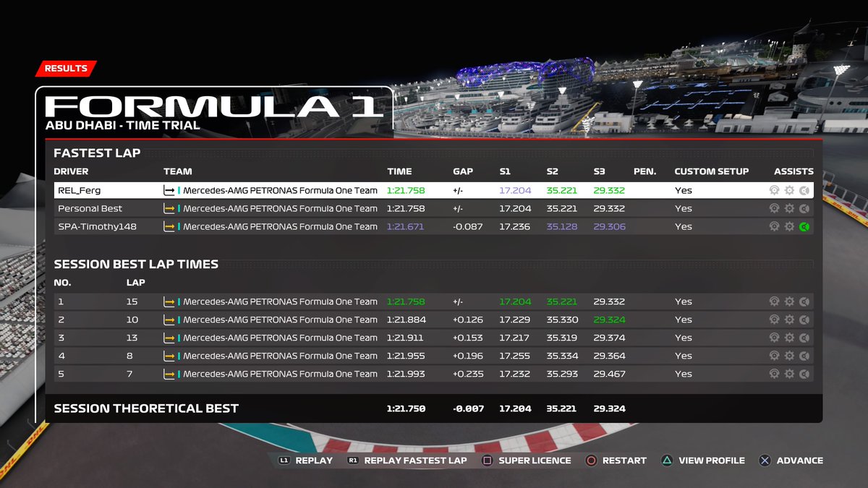Click the ASSISTS column header
This screenshot has height=488, width=868.
tap(793, 171)
